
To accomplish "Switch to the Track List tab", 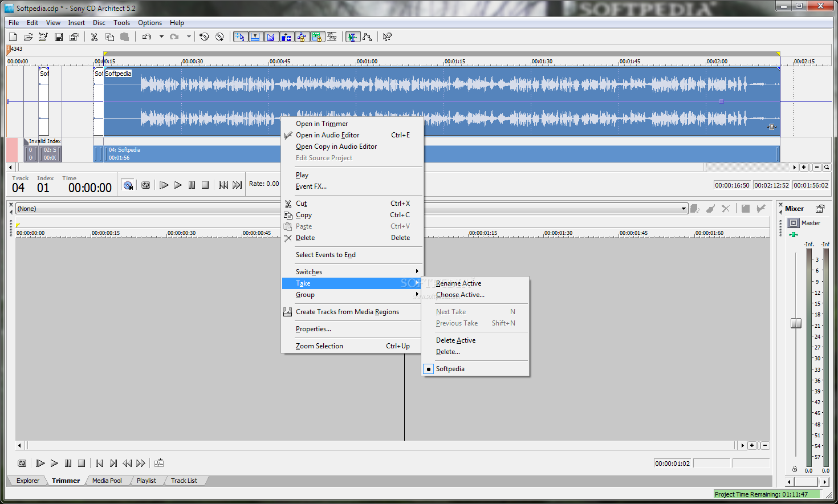I will [x=184, y=481].
